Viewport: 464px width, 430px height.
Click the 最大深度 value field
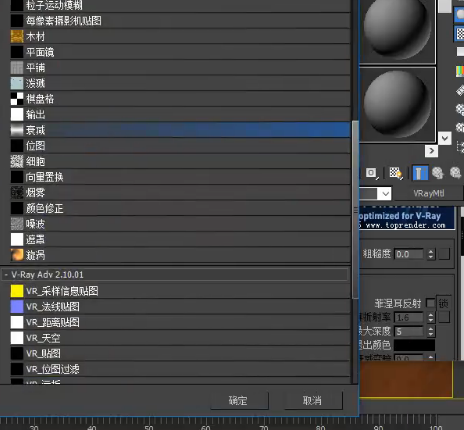coord(409,331)
